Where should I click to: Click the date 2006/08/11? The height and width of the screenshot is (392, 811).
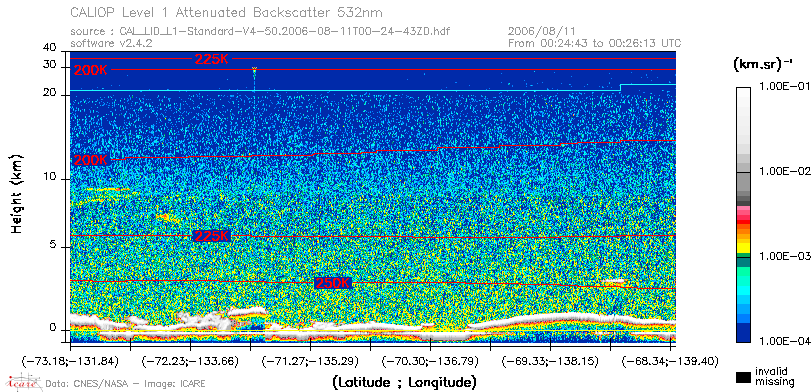[542, 31]
